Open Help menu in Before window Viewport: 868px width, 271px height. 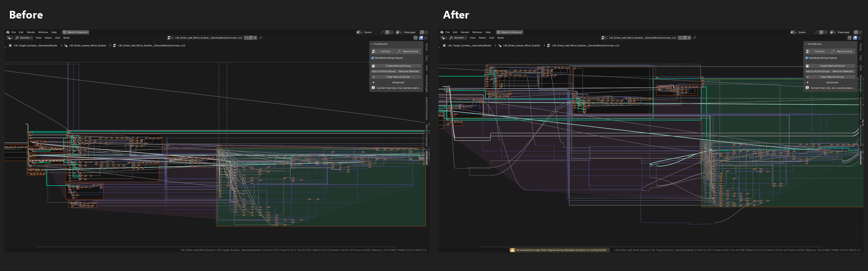tap(54, 32)
